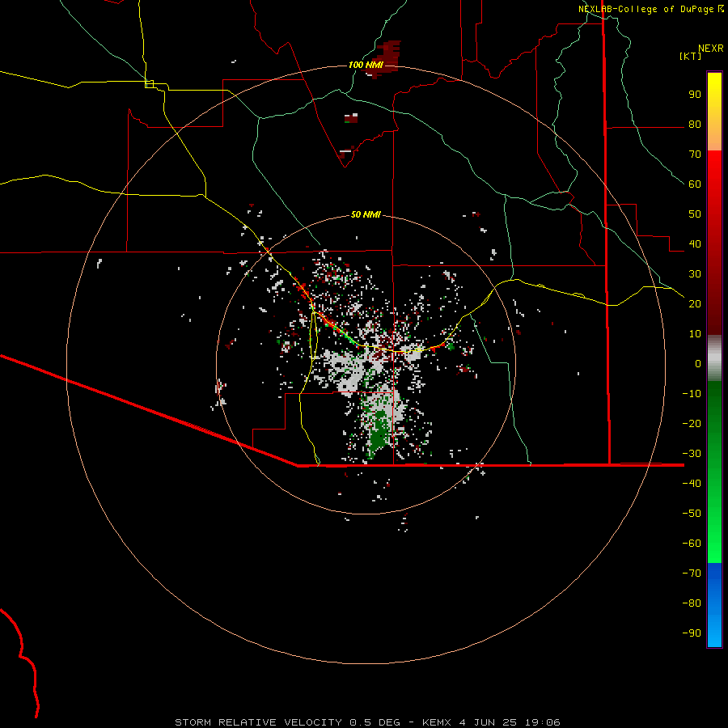728x728 pixels.
Task: Click the -10 value on the velocity scale
Action: pyautogui.click(x=692, y=394)
